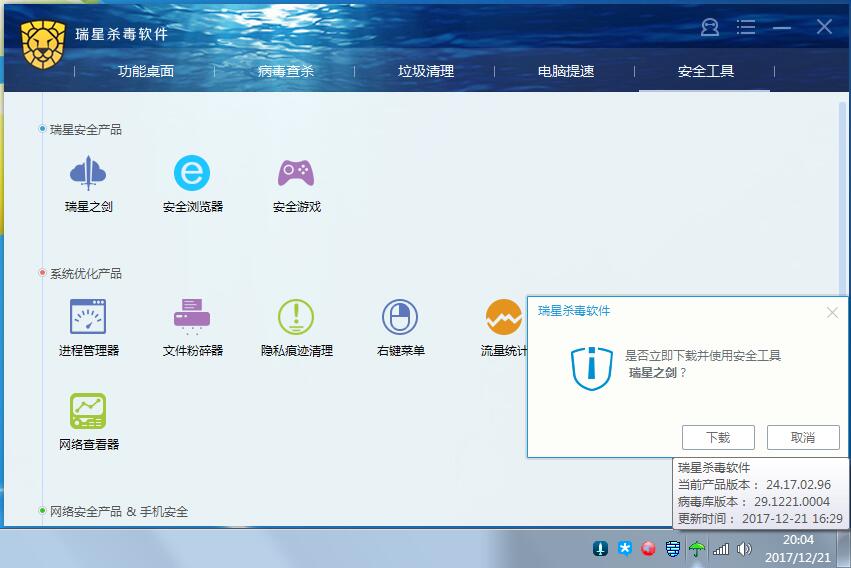
Task: Open the 右键菜单 mouse icon tool
Action: [x=400, y=316]
